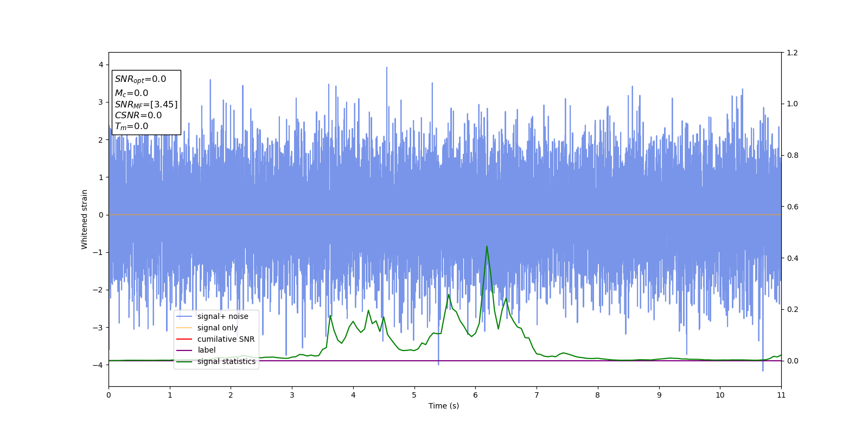
Task: Click the Mc=0.0 annotation text
Action: 131,93
